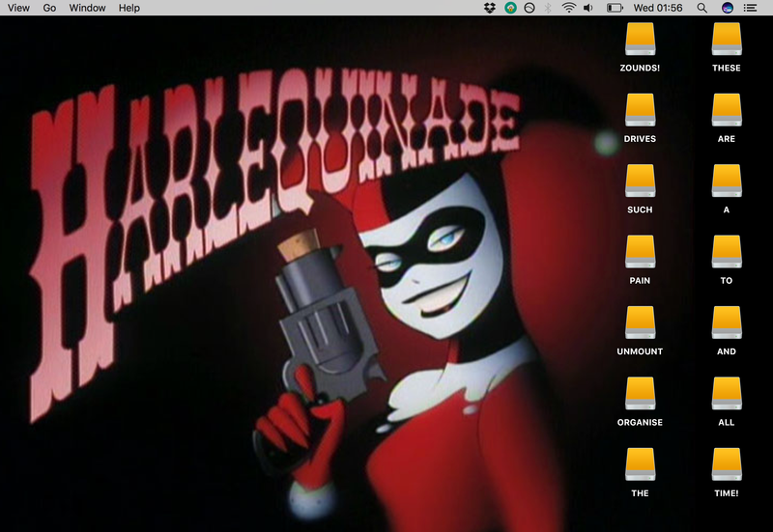Open Siri from the menu bar
The height and width of the screenshot is (532, 773).
coord(728,8)
